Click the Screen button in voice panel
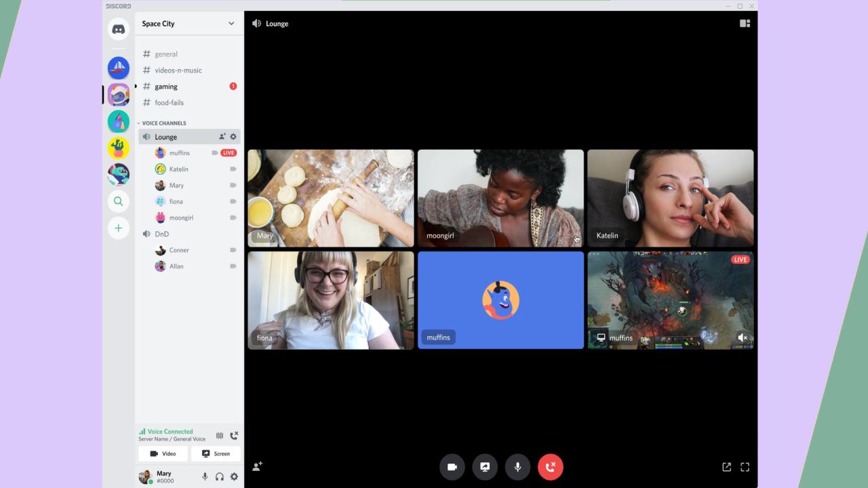The width and height of the screenshot is (868, 488). (216, 453)
